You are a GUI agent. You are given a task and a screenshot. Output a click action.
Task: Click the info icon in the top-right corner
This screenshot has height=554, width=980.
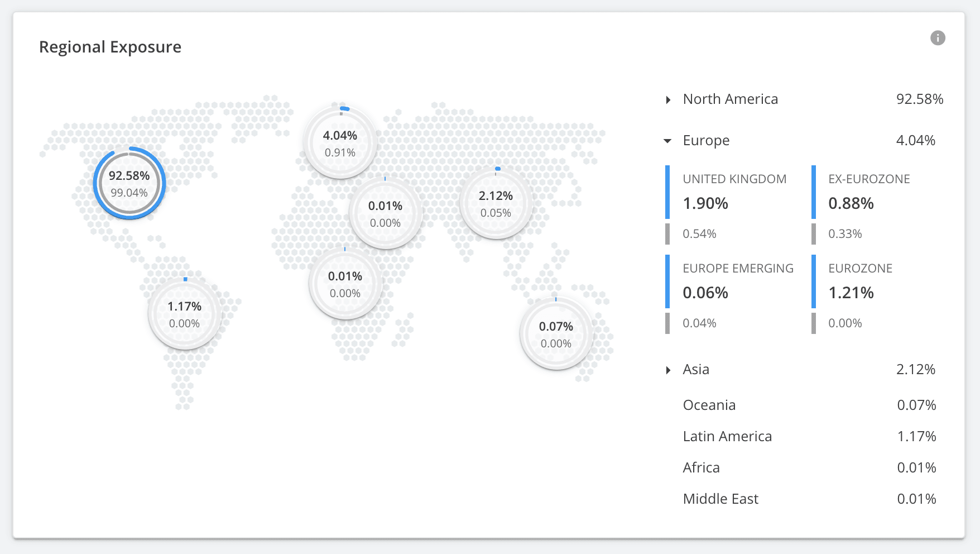tap(938, 38)
